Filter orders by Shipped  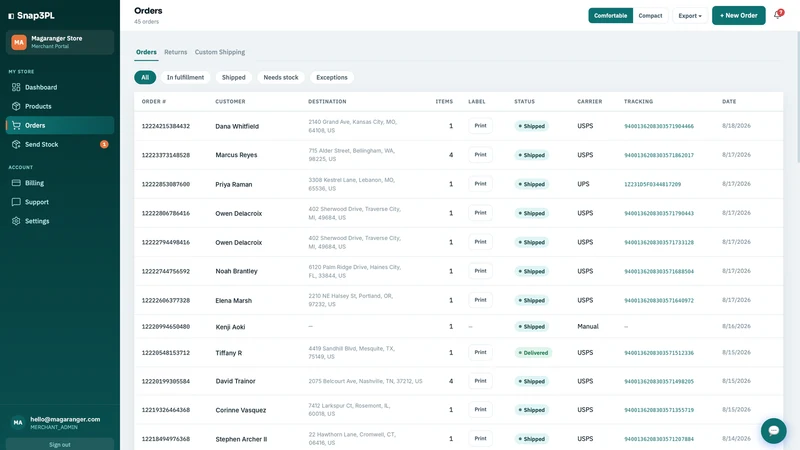point(234,78)
